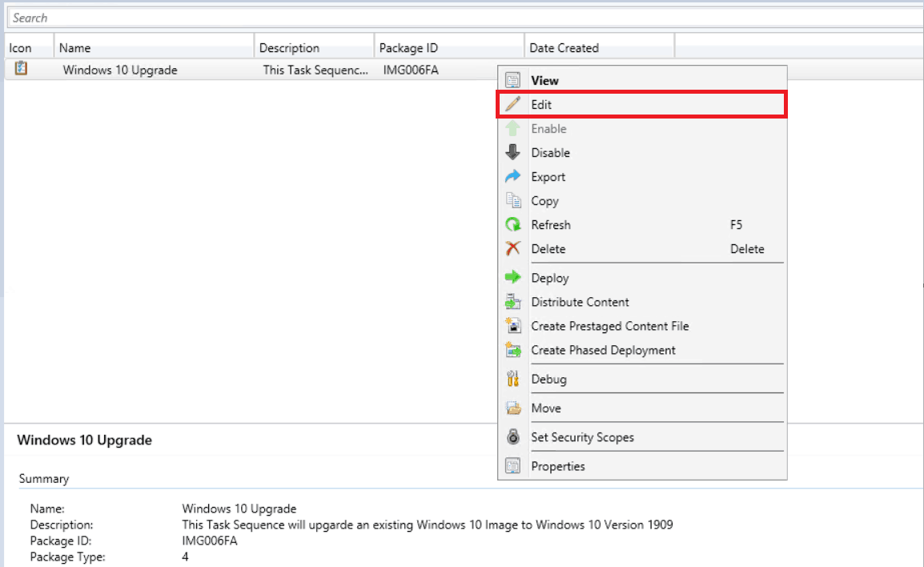Pick the Copy menu entry
The width and height of the screenshot is (924, 567).
(642, 201)
